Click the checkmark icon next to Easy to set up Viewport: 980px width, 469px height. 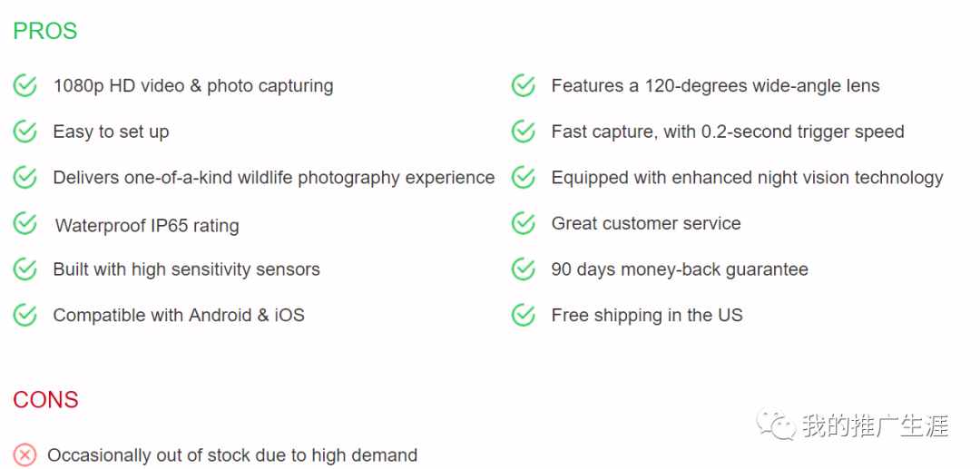pos(25,132)
